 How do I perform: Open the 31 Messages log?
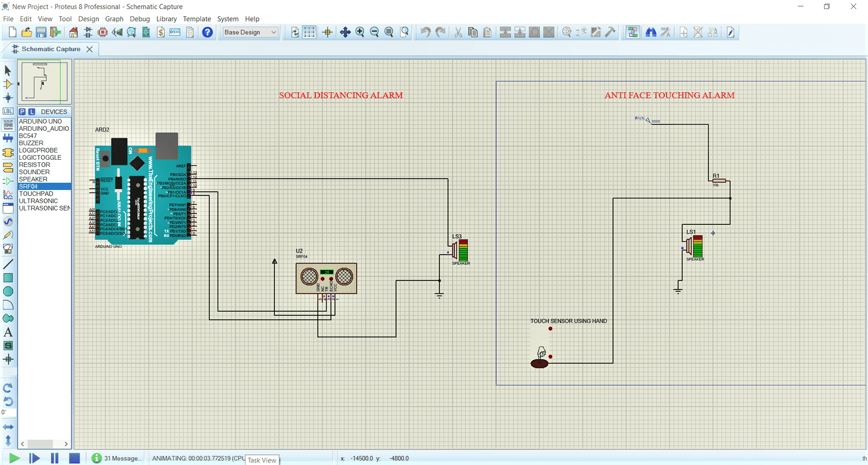[x=118, y=458]
